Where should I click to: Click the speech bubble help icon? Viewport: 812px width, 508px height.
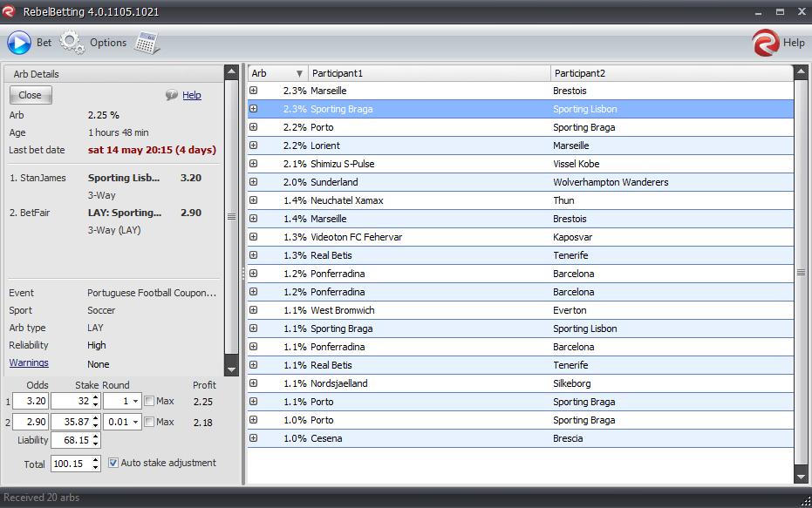172,95
